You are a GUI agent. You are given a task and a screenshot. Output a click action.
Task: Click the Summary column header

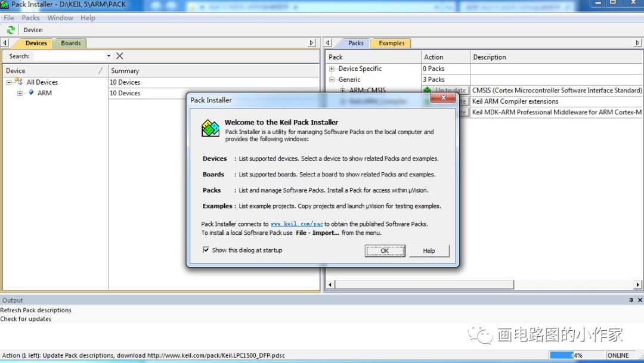(213, 70)
